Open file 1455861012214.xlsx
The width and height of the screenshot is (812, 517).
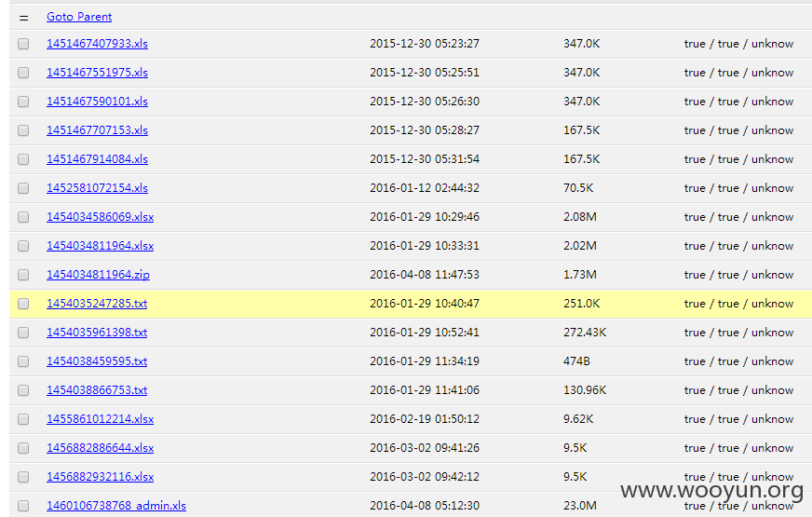point(100,419)
